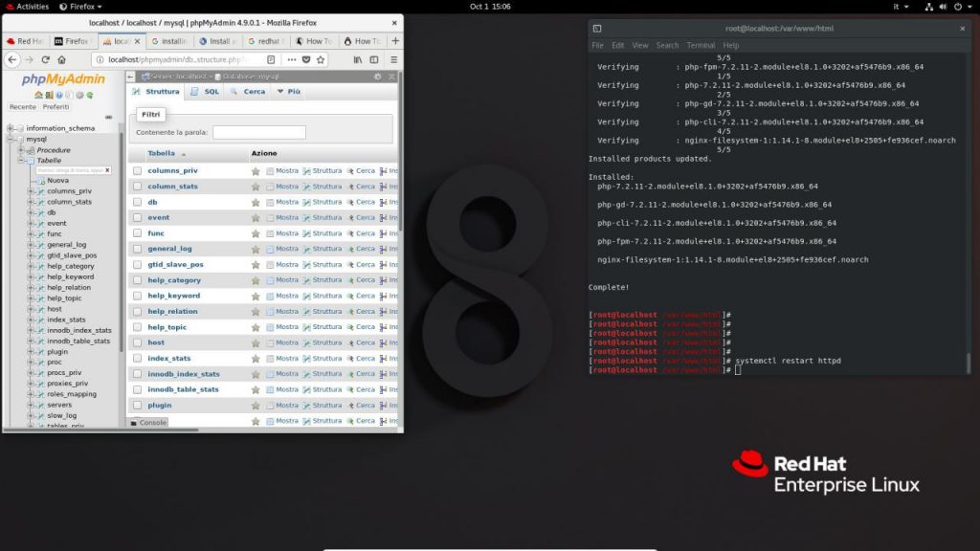Screen dimensions: 980x551
Task: Reload the phpMyAdmin navigation panel
Action: (x=90, y=95)
